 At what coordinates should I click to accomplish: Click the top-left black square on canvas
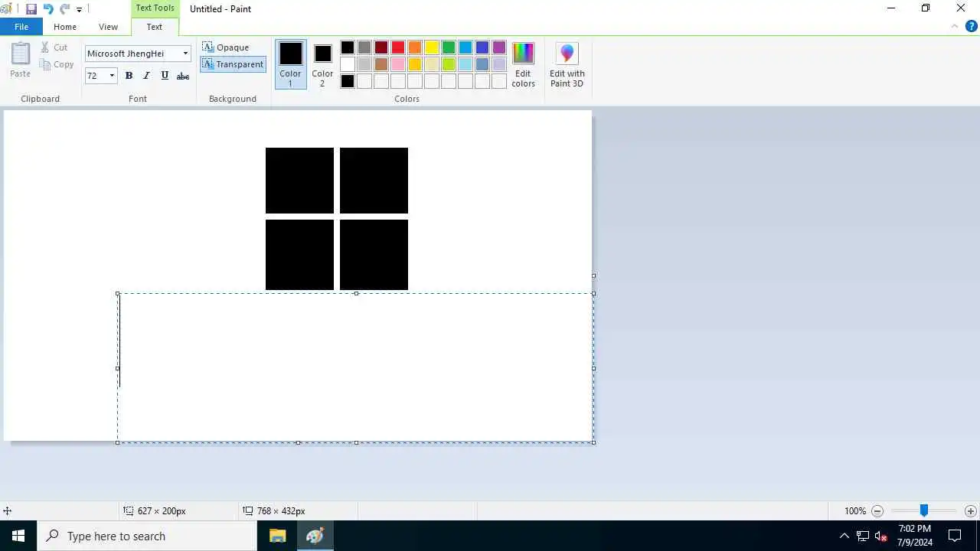[x=299, y=181]
